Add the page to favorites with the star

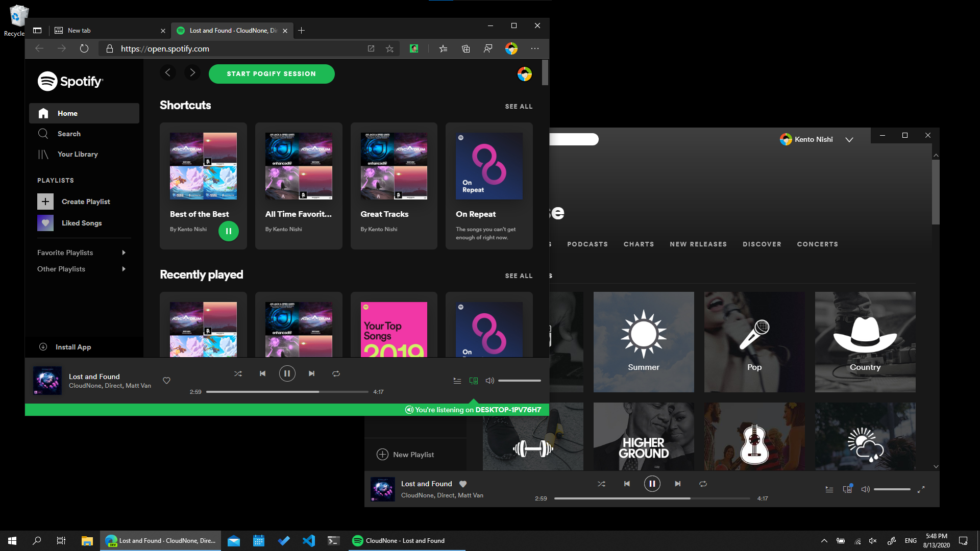(389, 48)
